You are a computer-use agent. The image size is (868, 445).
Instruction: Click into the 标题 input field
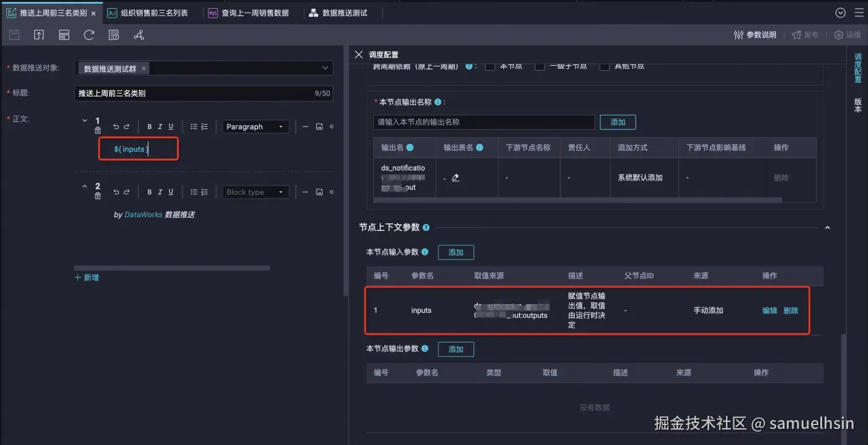pos(203,93)
